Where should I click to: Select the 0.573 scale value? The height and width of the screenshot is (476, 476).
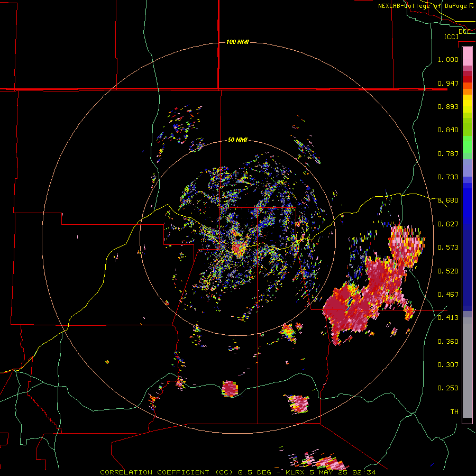(448, 248)
